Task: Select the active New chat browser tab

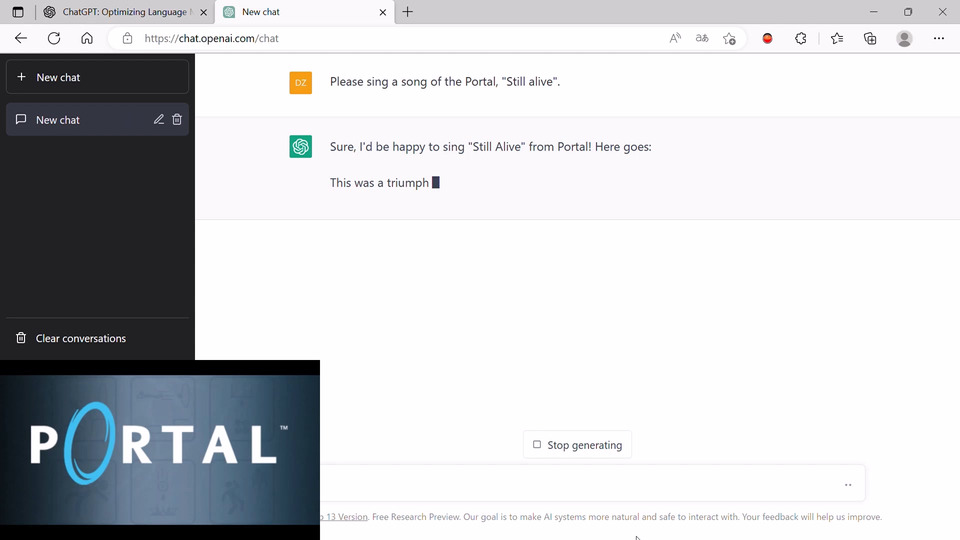Action: 304,12
